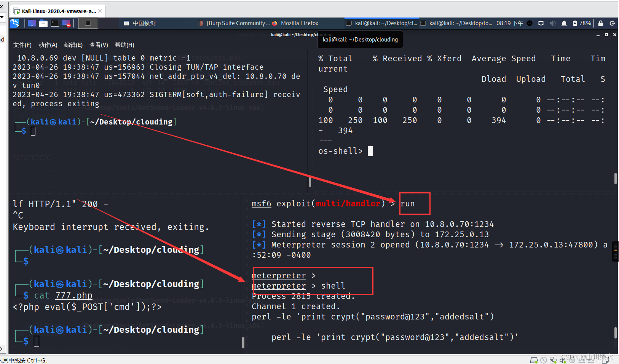Open the 帮助(H) menu
This screenshot has height=364, width=619.
pyautogui.click(x=124, y=45)
